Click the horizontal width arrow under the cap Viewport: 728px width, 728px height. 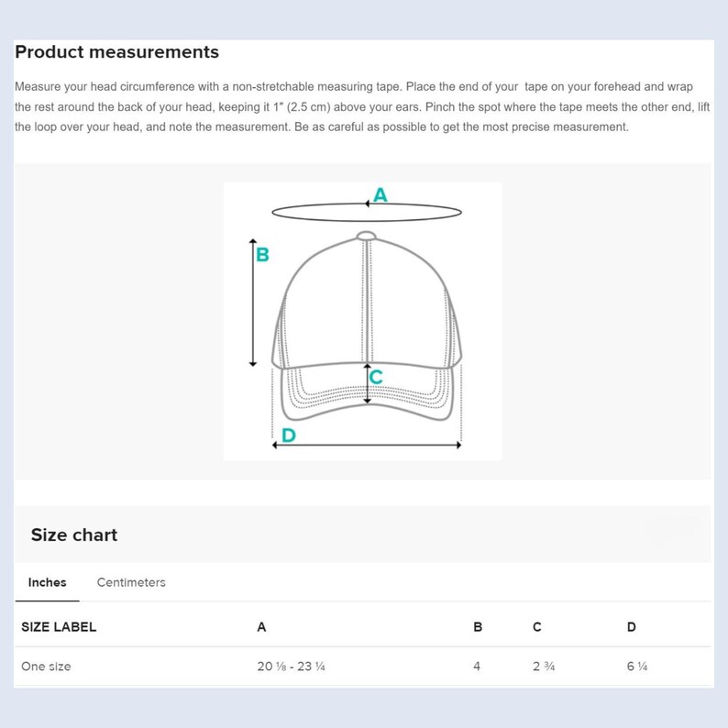coord(367,446)
